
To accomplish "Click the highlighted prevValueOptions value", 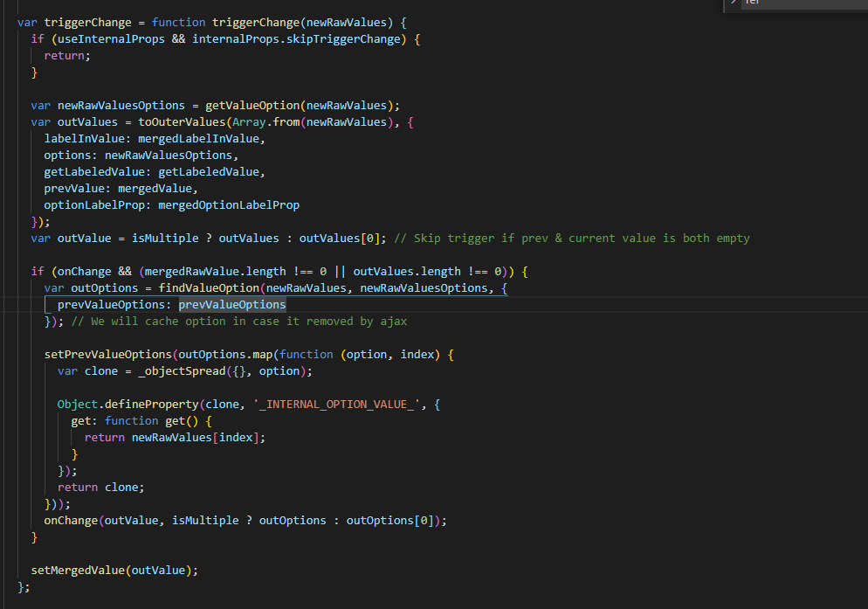I will tap(232, 305).
